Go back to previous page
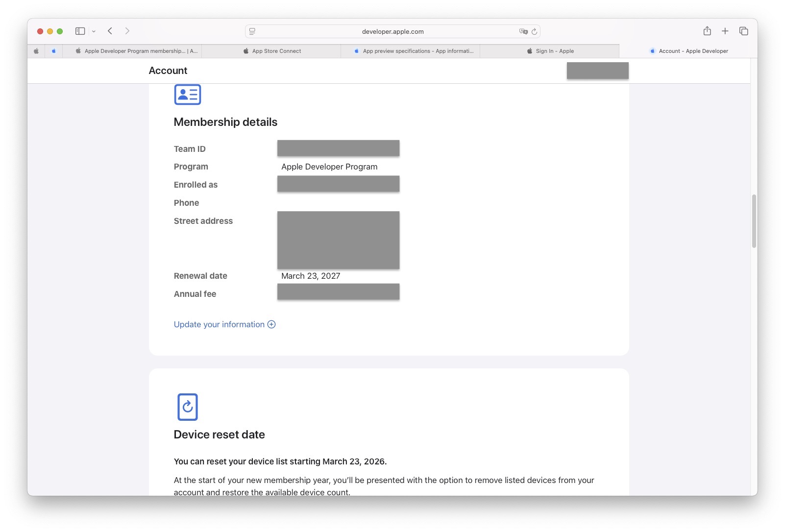 tap(110, 31)
